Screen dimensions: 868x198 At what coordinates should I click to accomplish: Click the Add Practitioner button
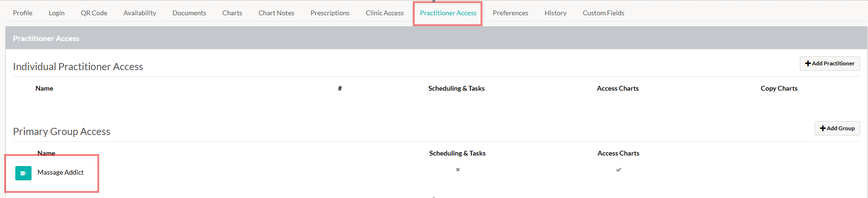[x=829, y=63]
